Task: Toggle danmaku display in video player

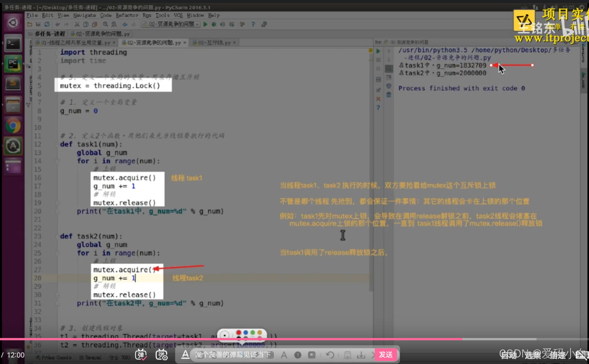Action: pyautogui.click(x=141, y=355)
